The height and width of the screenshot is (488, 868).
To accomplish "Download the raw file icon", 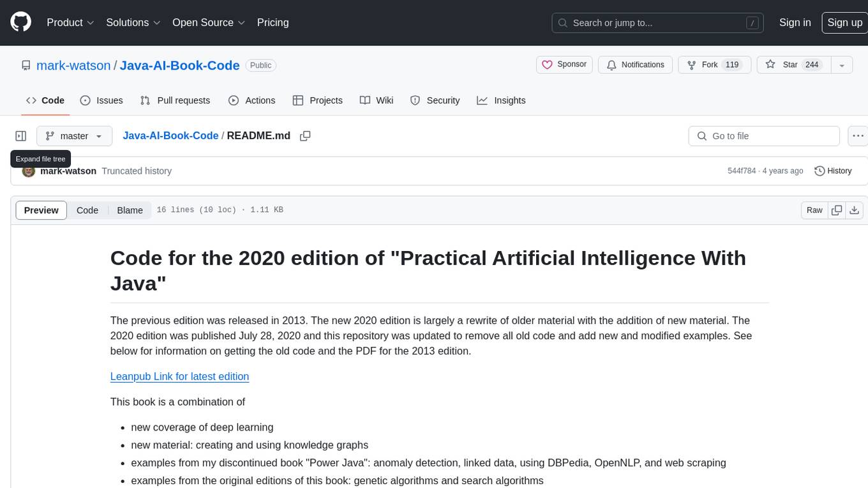I will 855,210.
